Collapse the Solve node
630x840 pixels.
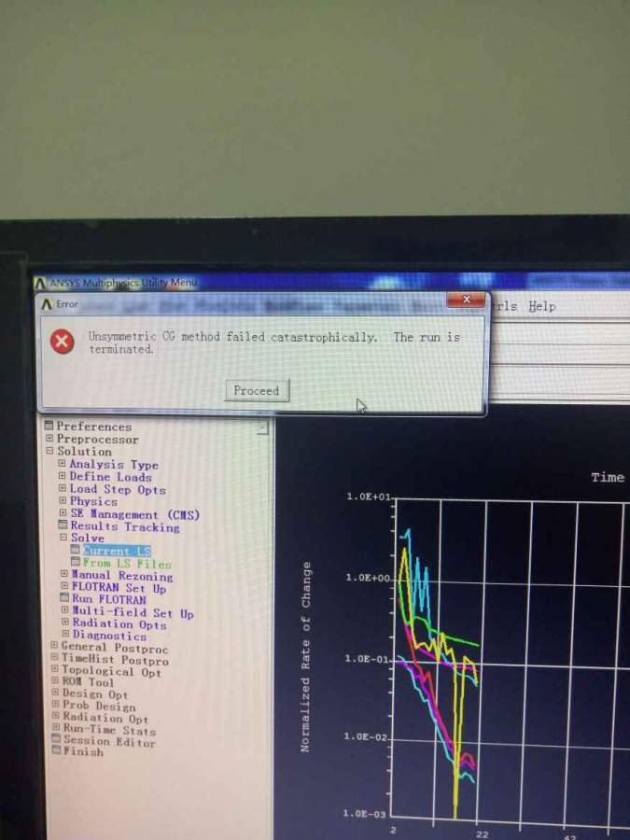click(63, 537)
